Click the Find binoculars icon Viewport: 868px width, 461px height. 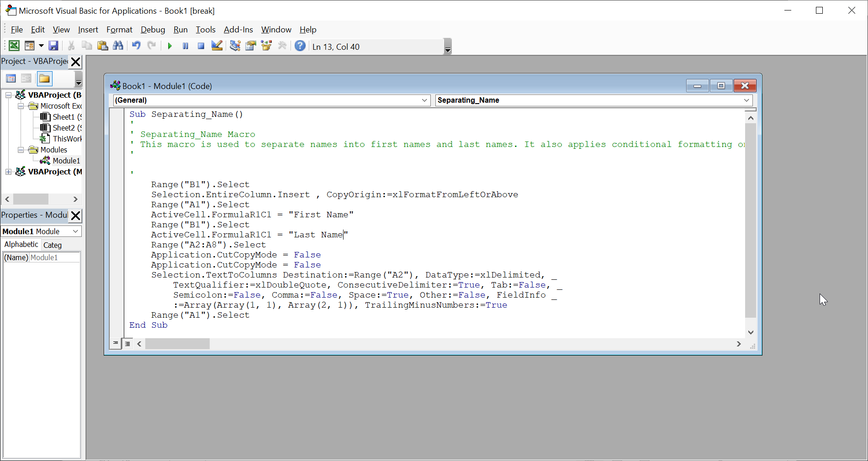[x=118, y=46]
